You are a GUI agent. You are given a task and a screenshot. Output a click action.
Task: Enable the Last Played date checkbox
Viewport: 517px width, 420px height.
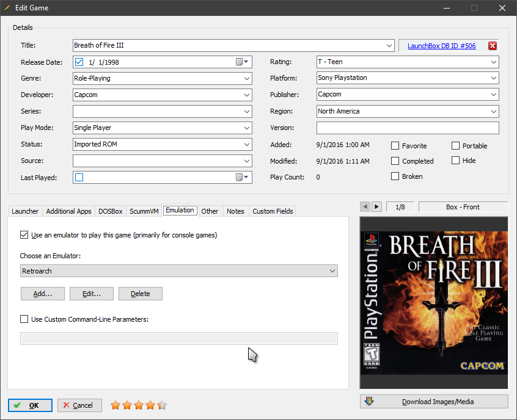click(79, 177)
